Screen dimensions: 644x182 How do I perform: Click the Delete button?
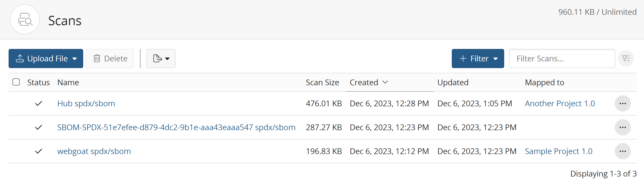point(110,59)
